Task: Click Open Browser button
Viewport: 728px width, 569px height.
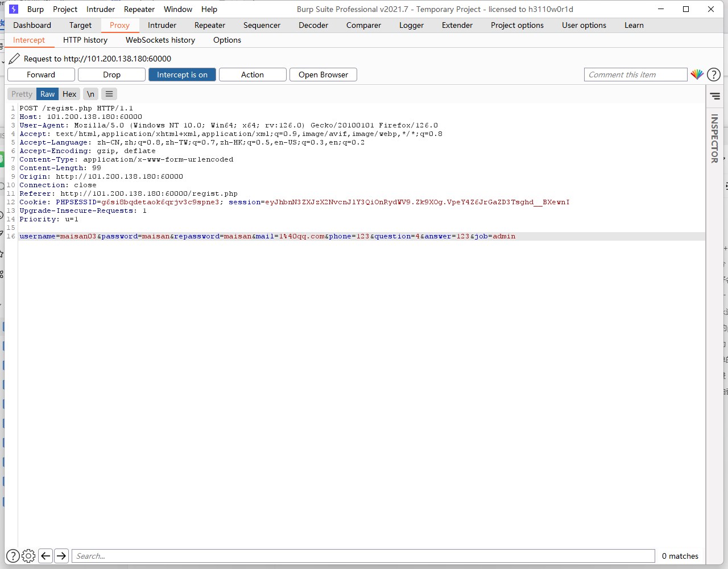Action: (323, 75)
